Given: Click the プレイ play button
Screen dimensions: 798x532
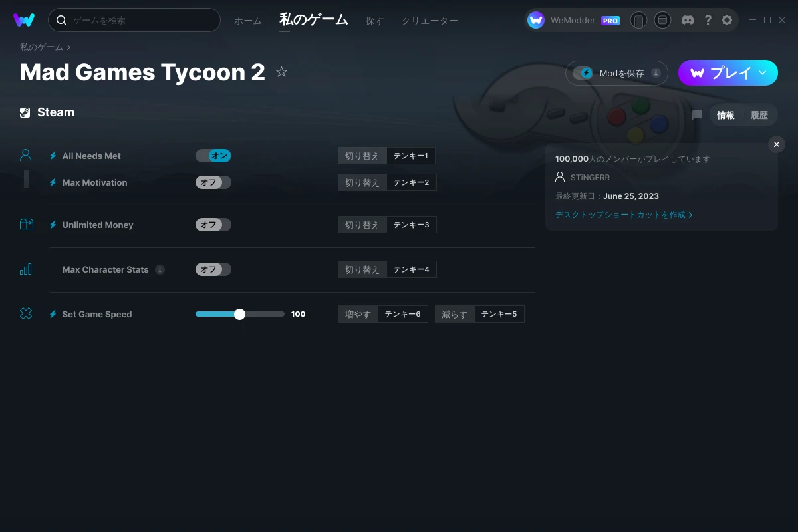Looking at the screenshot, I should [x=728, y=72].
